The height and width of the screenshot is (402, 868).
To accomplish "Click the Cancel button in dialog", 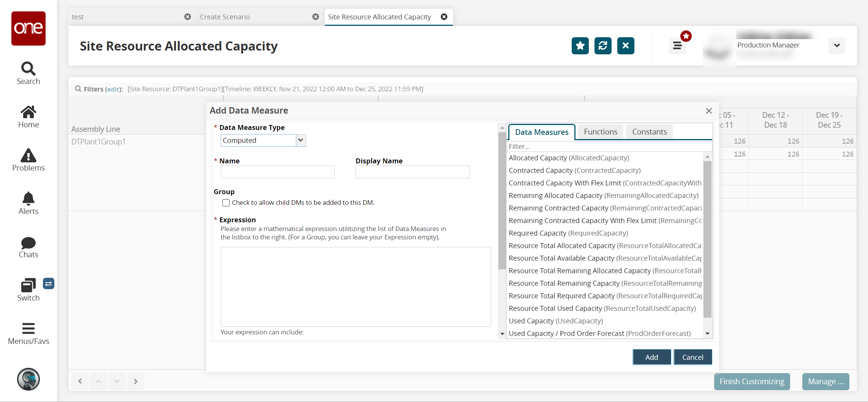I will click(x=693, y=357).
